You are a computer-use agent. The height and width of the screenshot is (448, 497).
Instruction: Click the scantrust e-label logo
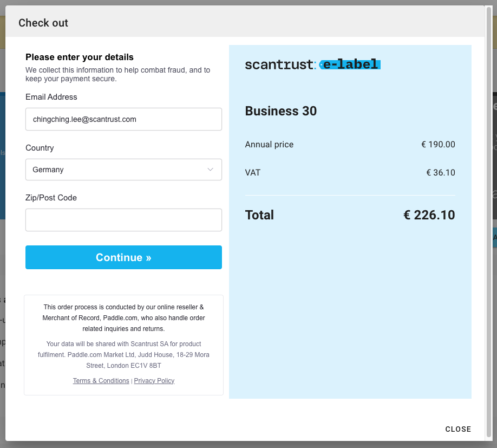click(x=312, y=64)
